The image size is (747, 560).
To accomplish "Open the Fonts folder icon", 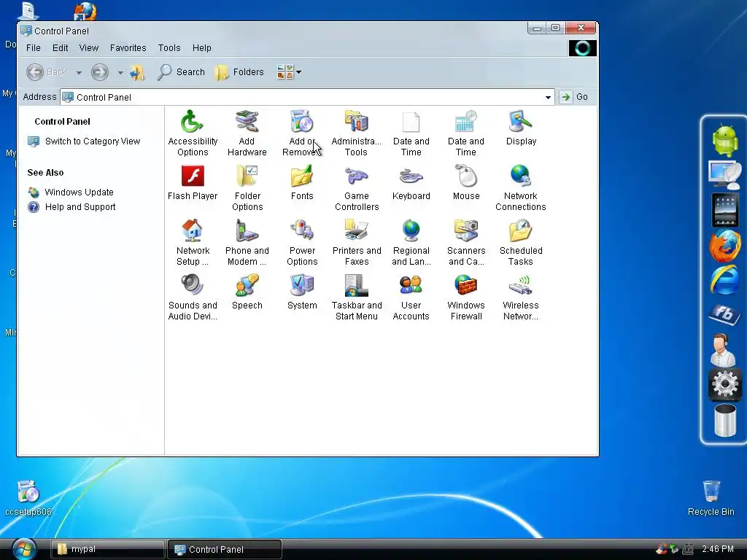I will pyautogui.click(x=301, y=176).
